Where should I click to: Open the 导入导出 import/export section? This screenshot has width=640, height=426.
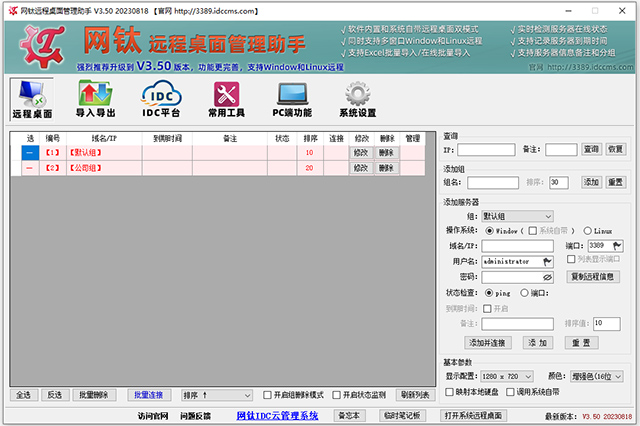[96, 99]
